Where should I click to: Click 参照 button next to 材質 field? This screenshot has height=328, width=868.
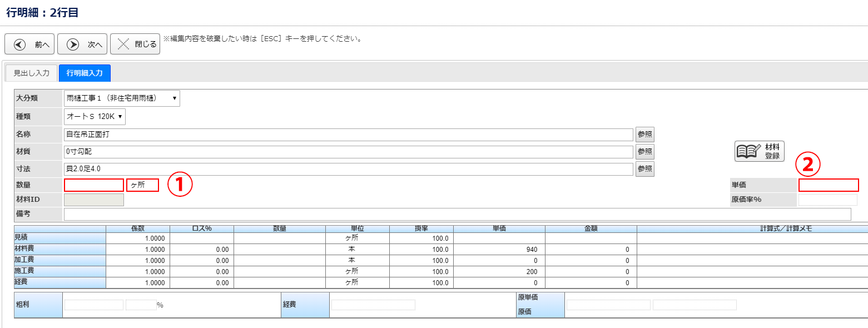coord(644,152)
